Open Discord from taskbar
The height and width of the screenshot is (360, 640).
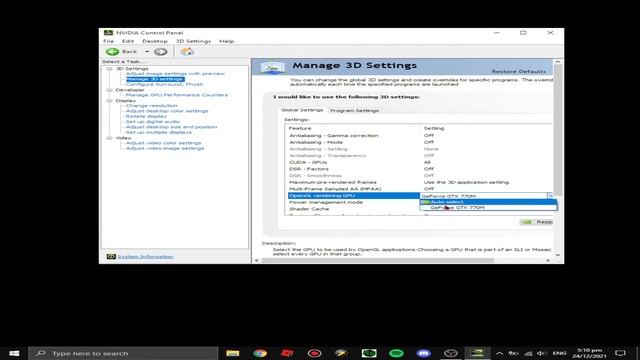(x=424, y=353)
